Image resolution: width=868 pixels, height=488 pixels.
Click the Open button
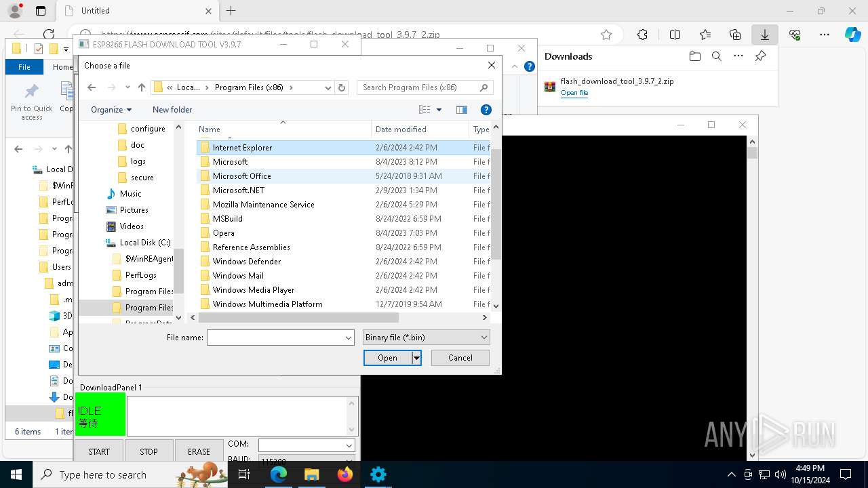point(387,358)
